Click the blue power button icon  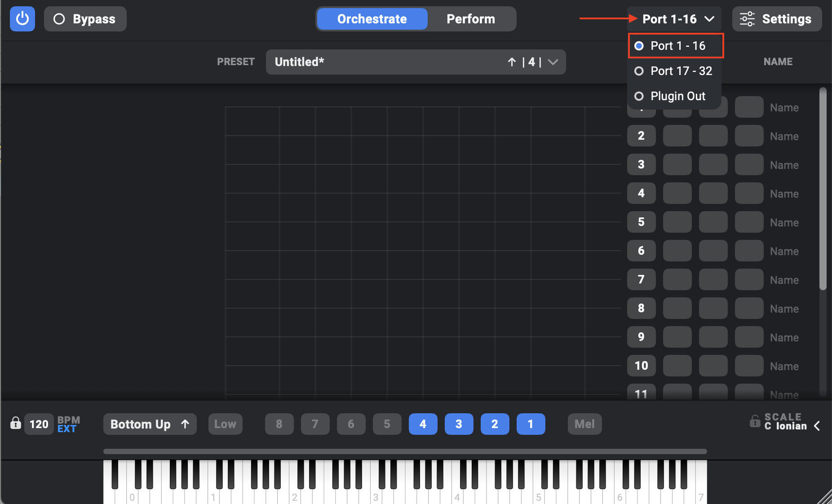point(22,19)
